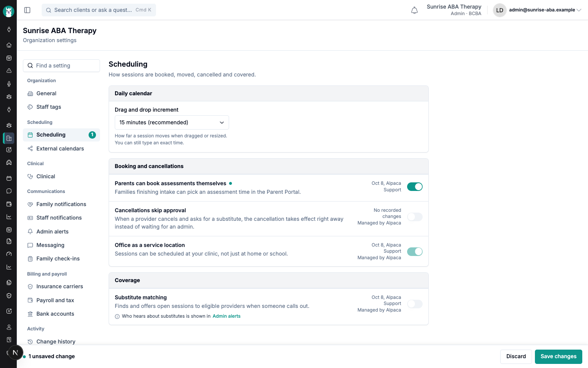This screenshot has width=588, height=368.
Task: Open the receipt icon in the left rail
Action: (x=9, y=340)
